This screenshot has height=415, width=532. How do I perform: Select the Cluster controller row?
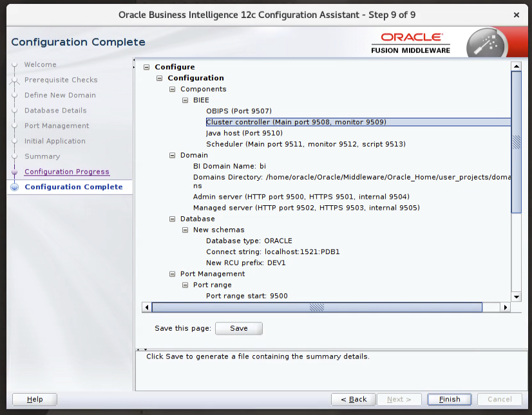coord(358,122)
